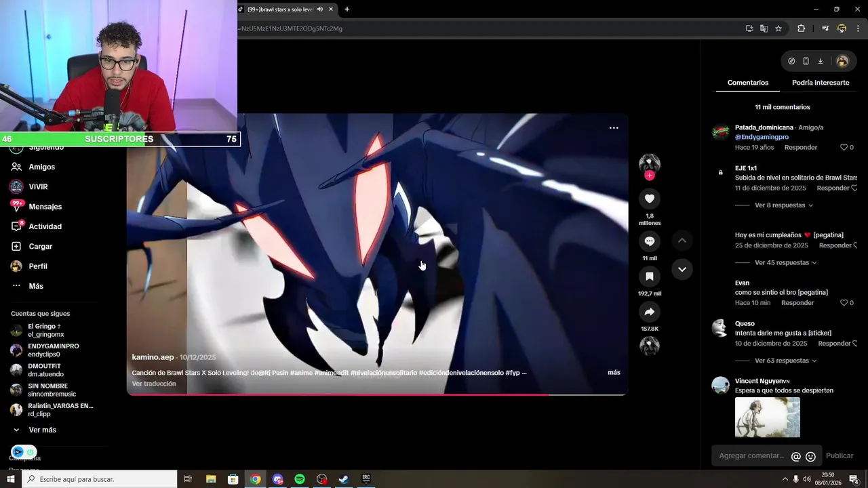The height and width of the screenshot is (488, 868).
Task: Open the profile avatar in the top pill
Action: tap(842, 61)
